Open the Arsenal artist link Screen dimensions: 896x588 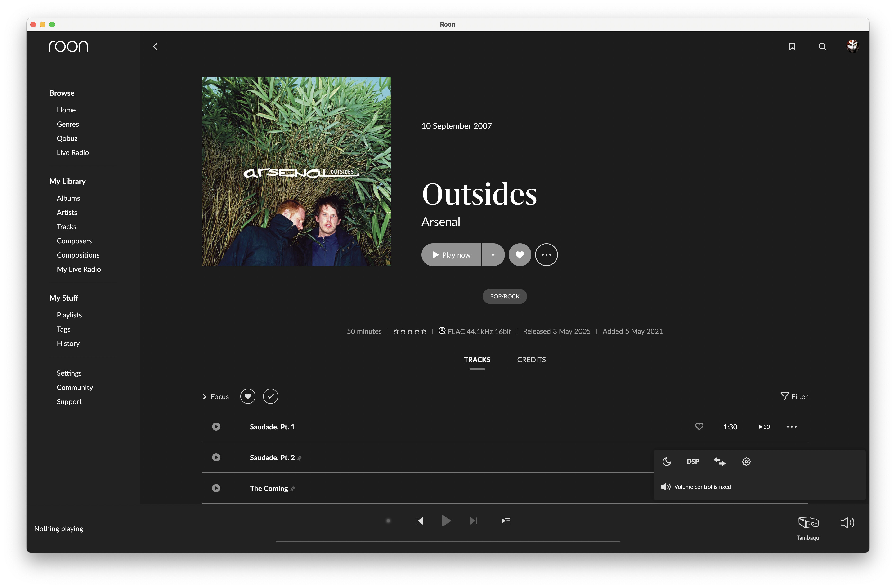(x=440, y=222)
